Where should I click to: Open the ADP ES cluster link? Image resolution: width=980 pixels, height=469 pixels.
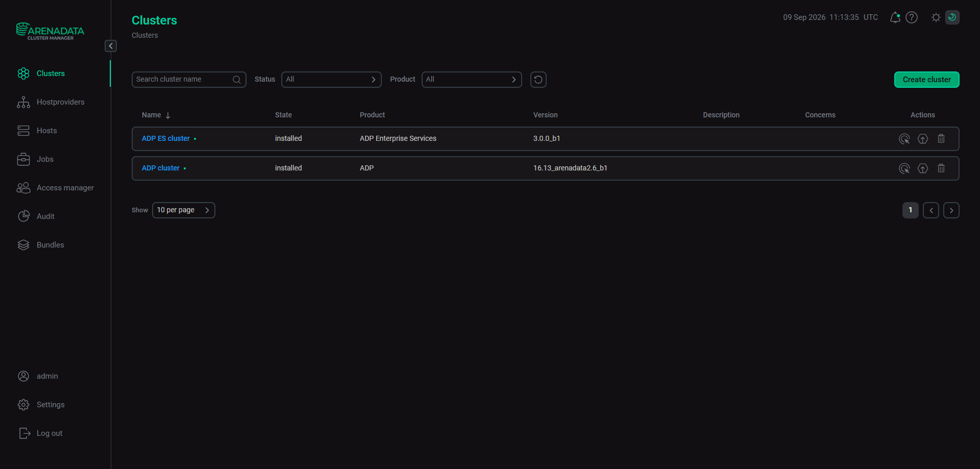click(165, 139)
